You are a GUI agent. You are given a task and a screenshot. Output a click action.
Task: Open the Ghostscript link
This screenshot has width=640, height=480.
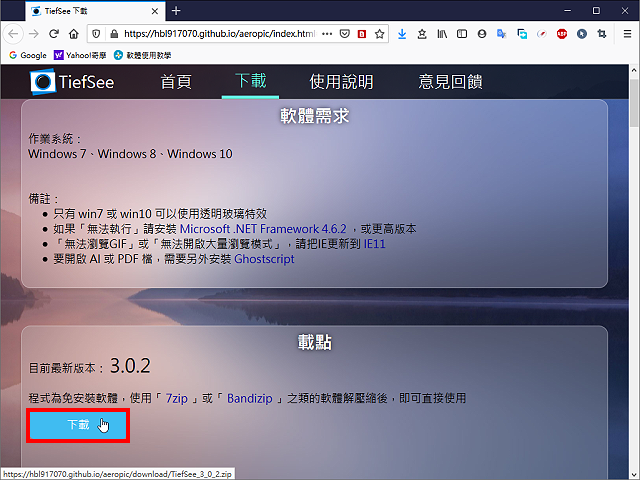coord(264,259)
